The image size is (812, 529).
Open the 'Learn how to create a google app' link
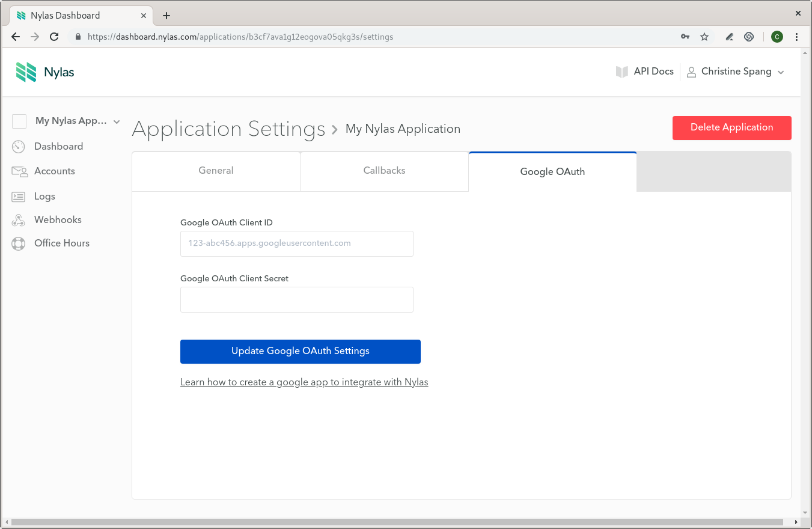[304, 382]
